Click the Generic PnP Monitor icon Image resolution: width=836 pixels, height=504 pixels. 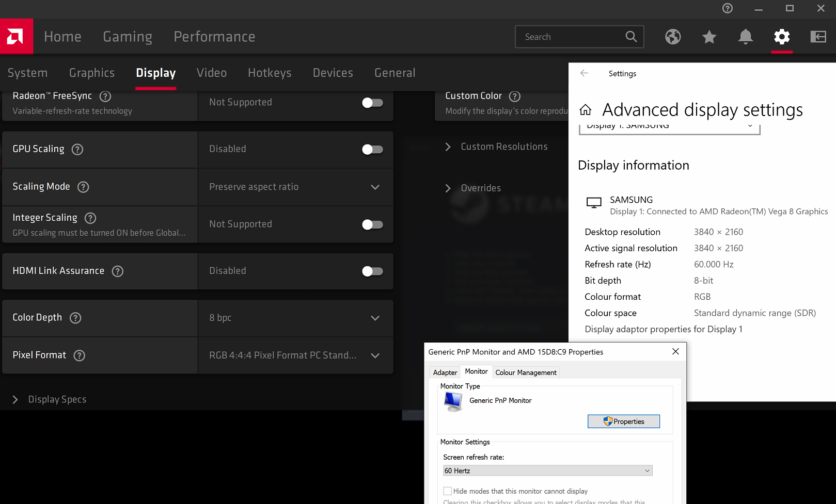453,401
